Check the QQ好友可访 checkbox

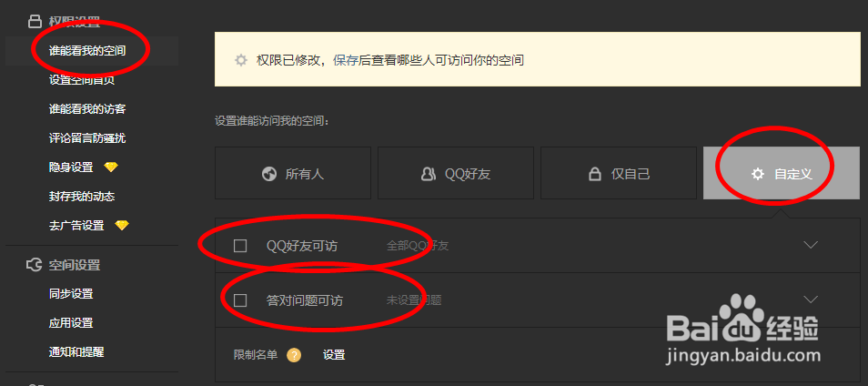[x=240, y=245]
